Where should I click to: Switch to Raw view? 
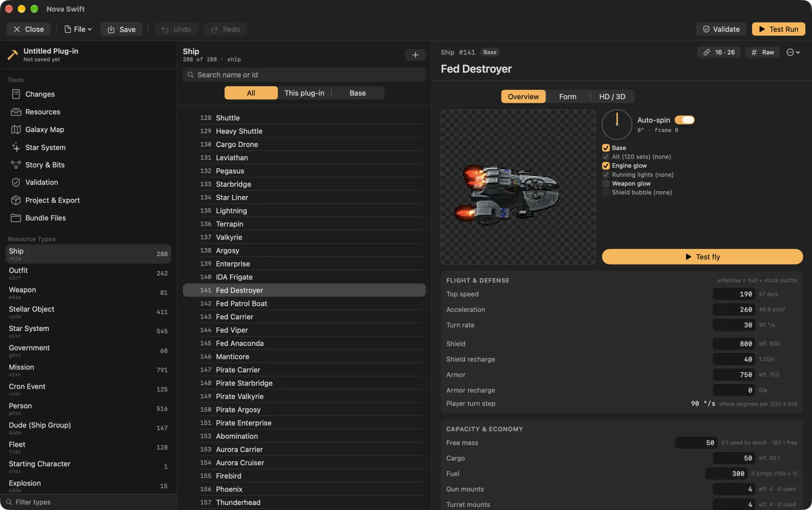coord(762,52)
